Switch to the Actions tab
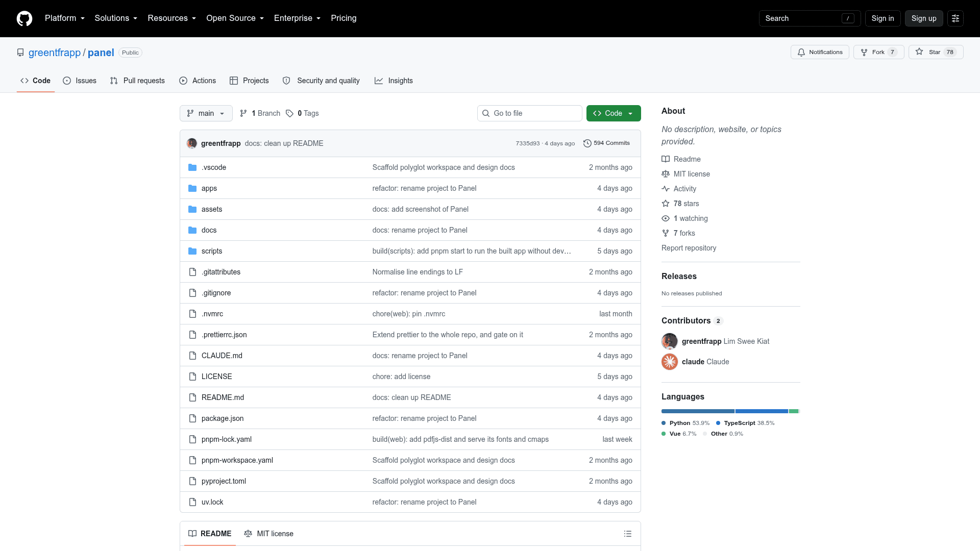Image resolution: width=980 pixels, height=551 pixels. [198, 81]
